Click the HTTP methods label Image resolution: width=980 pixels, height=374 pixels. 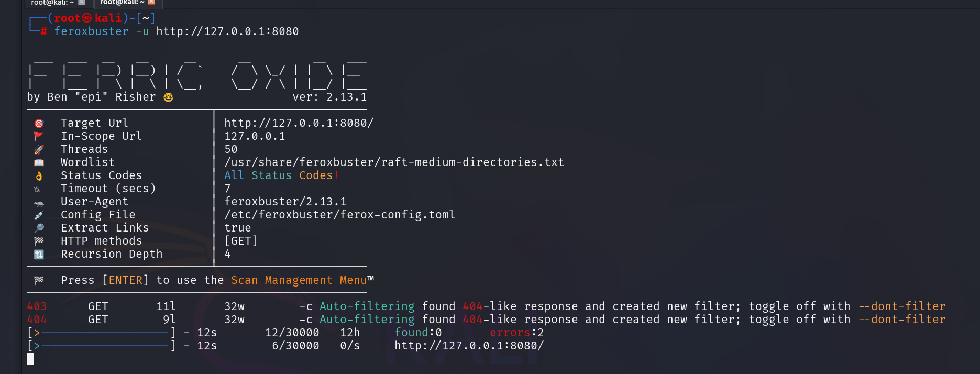coord(101,241)
